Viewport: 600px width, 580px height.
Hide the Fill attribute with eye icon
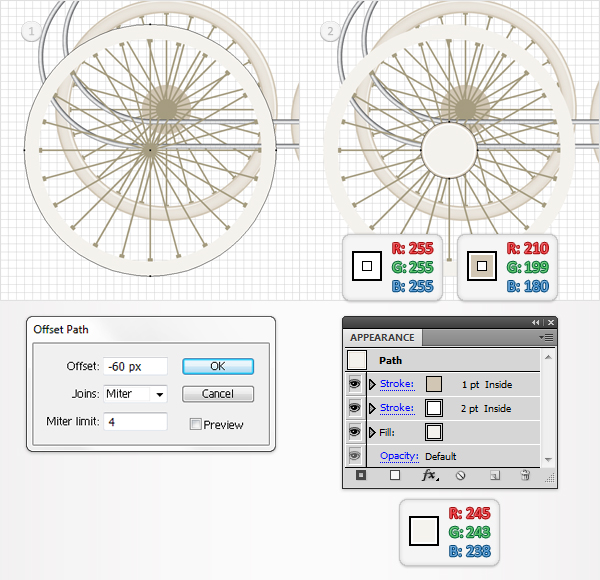pyautogui.click(x=355, y=432)
